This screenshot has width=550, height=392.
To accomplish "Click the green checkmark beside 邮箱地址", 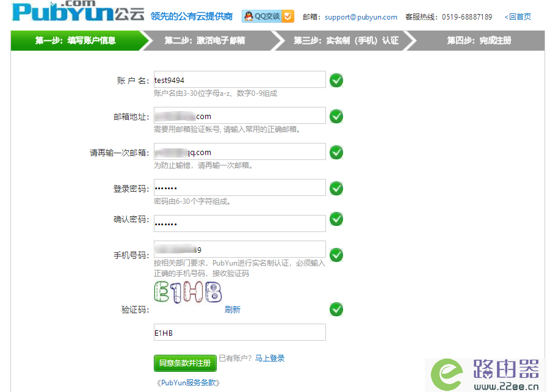I will point(336,117).
